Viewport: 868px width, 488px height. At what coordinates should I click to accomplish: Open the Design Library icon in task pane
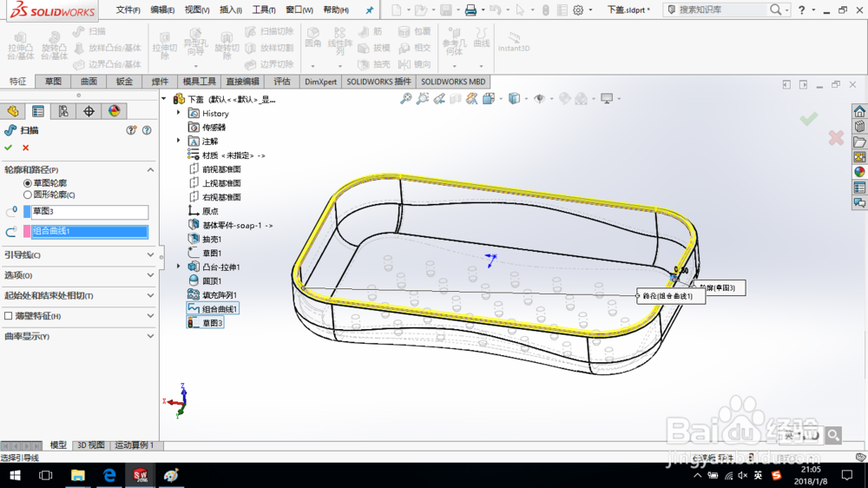coord(859,127)
